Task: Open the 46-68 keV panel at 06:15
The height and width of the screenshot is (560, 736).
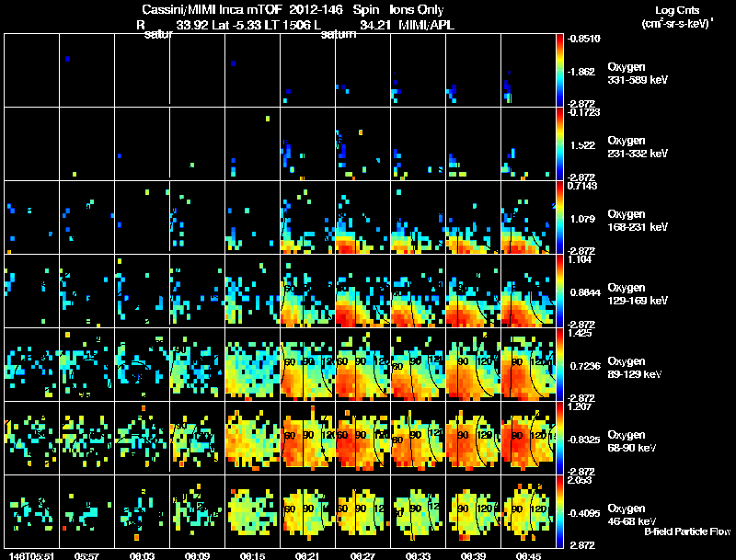Action: [x=252, y=511]
